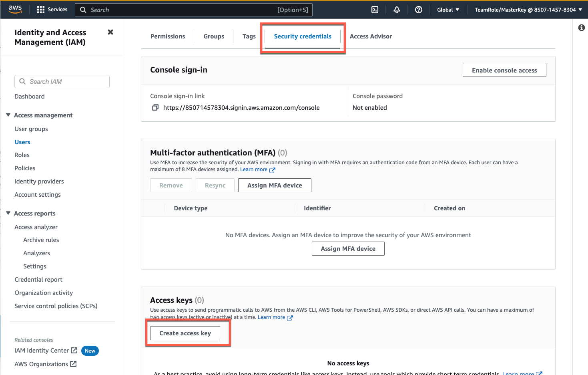588x375 pixels.
Task: Open Archive rules
Action: [x=41, y=240]
